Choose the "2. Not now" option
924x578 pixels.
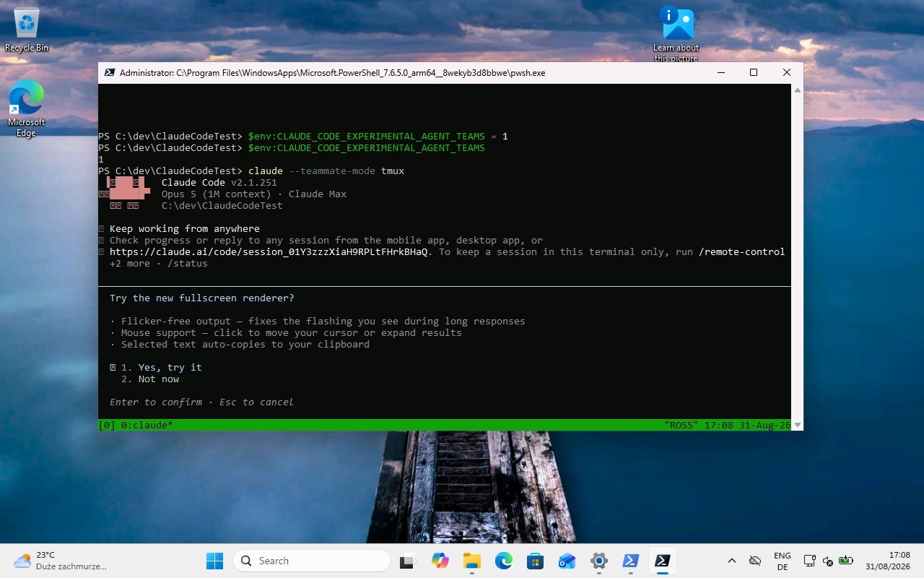pos(150,379)
